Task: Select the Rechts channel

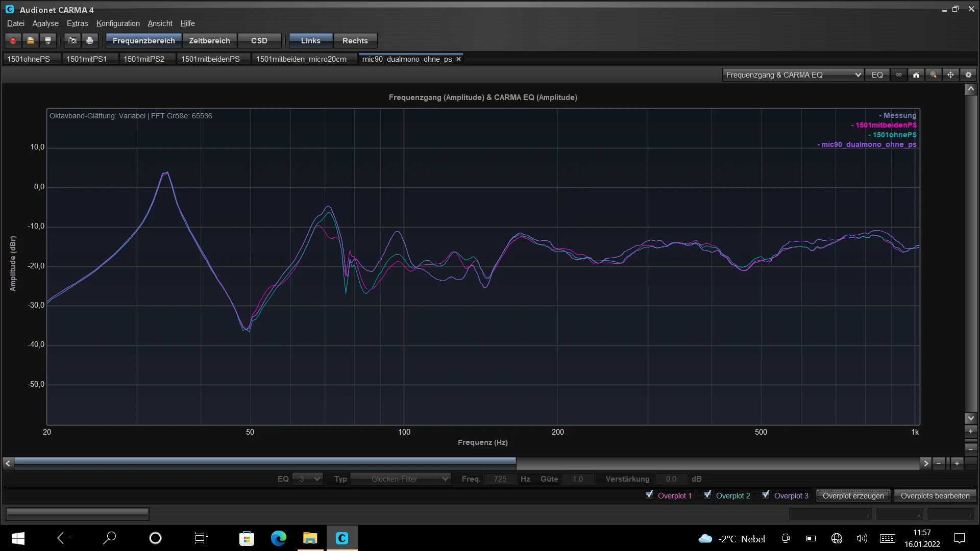Action: (x=355, y=41)
